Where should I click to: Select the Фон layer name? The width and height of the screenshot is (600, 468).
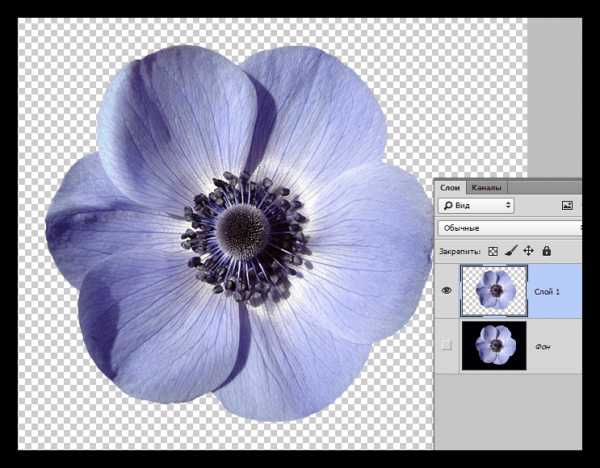[x=543, y=347]
